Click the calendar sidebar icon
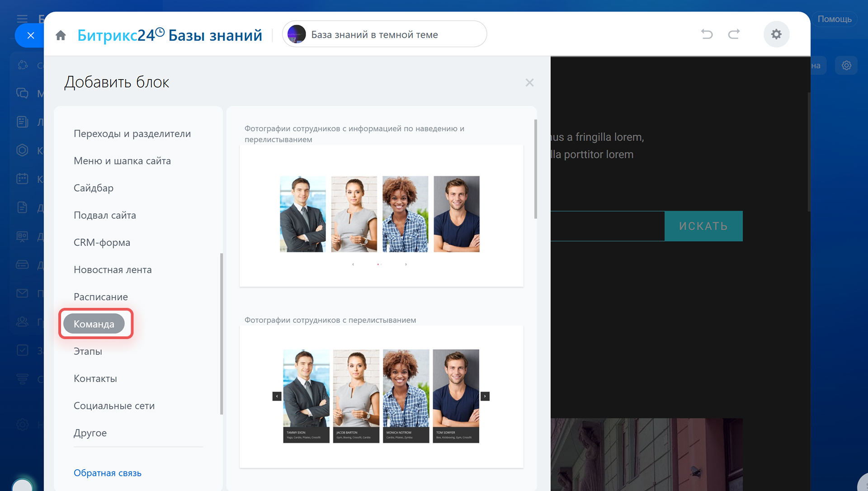 coord(22,179)
